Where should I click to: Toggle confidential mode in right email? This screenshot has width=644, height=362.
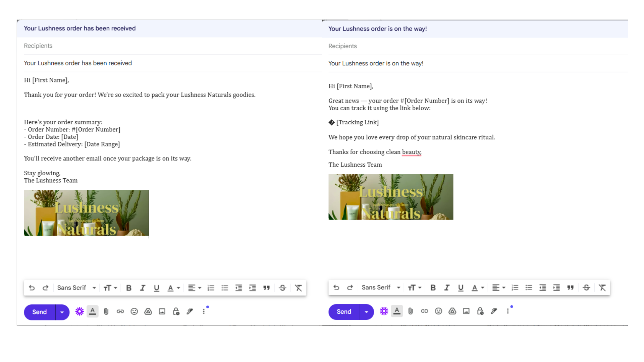tap(480, 311)
